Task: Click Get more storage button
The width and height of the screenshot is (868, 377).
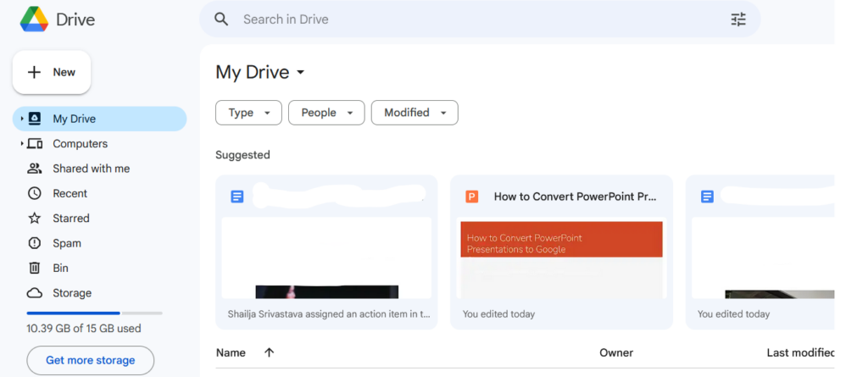Action: 91,360
